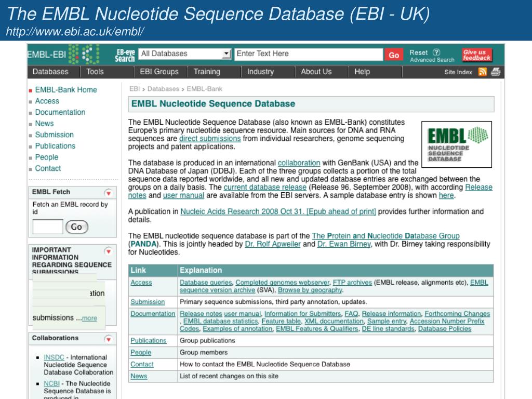Select EMBL-Bank Home in the sidebar
The image size is (532, 399).
pos(66,90)
